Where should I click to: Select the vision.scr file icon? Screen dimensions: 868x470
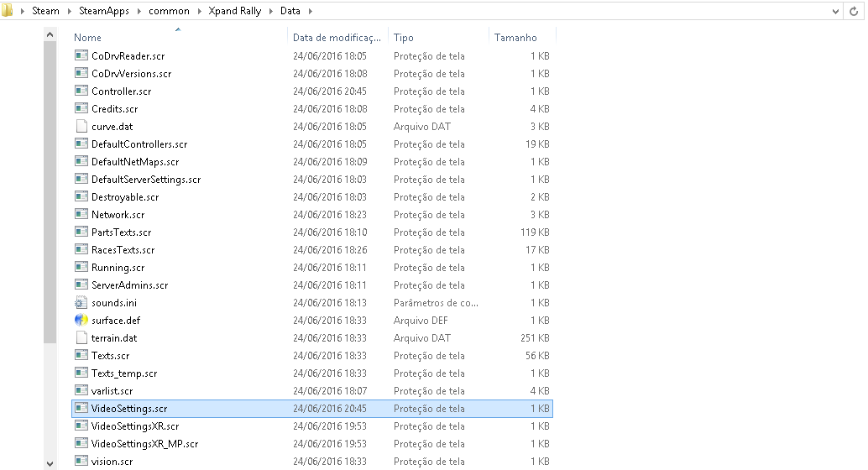point(81,461)
